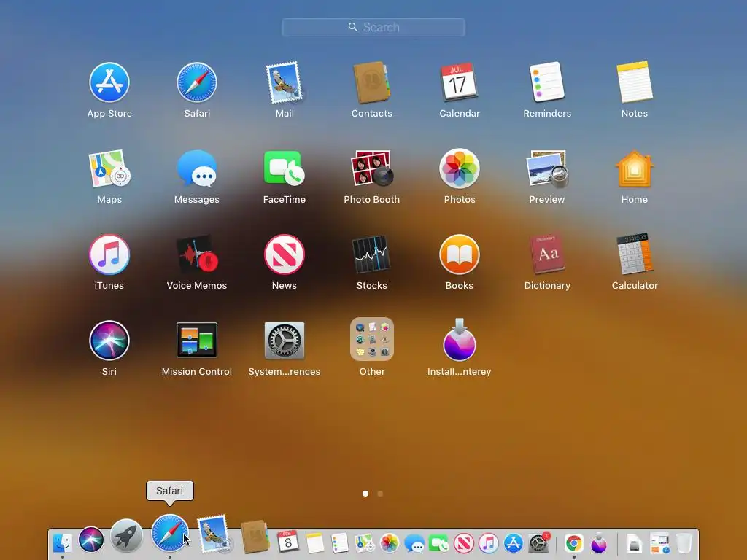Open Contacts book in the Dock

255,537
